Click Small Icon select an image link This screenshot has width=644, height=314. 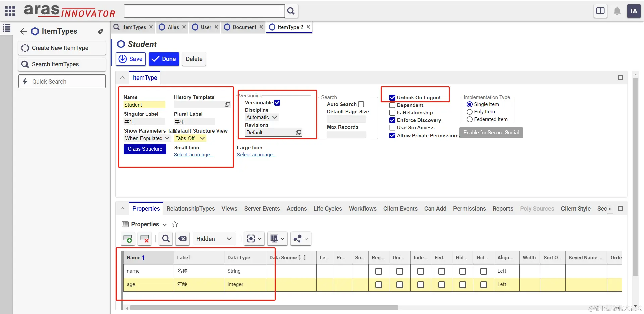tap(194, 155)
